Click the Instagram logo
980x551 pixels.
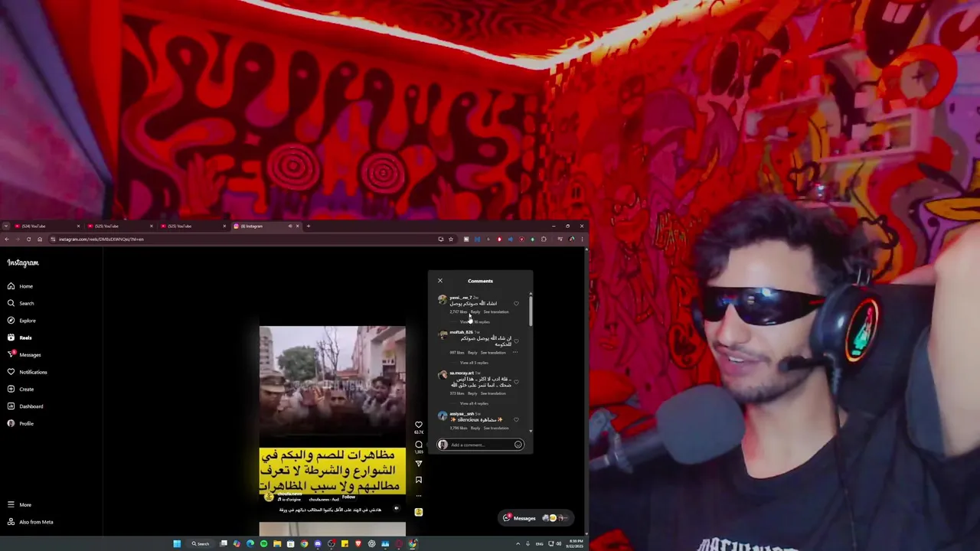coord(23,262)
